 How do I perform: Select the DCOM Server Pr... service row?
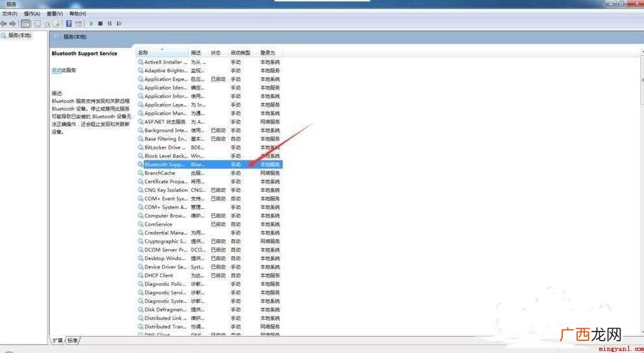[209, 250]
